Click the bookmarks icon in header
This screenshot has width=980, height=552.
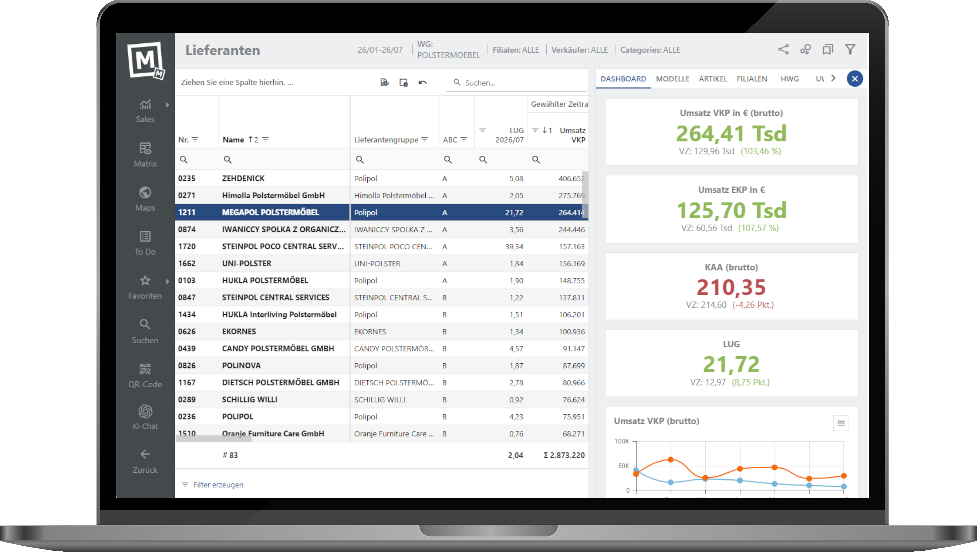[x=827, y=49]
